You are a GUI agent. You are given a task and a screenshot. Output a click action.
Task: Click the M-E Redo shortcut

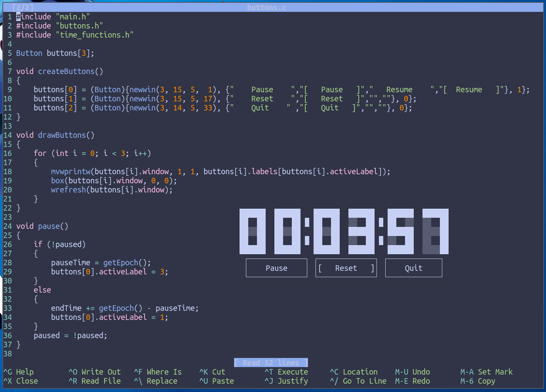point(413,381)
